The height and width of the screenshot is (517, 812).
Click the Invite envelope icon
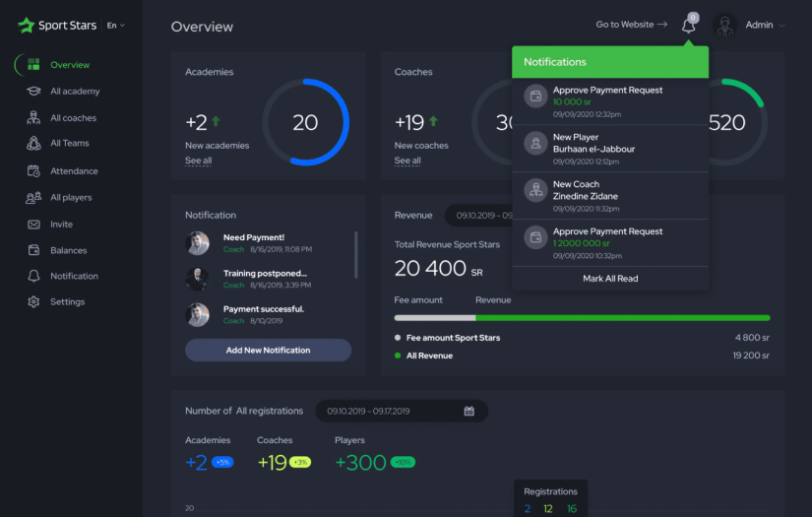[x=33, y=225]
